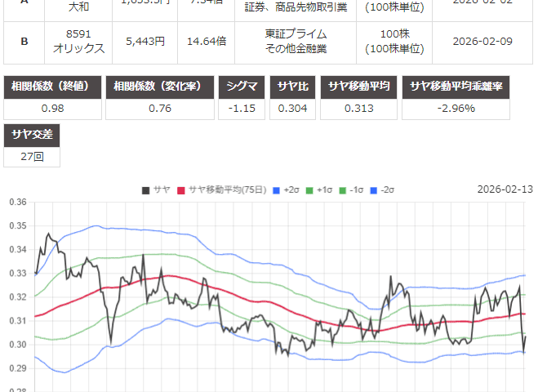538x392 pixels.
Task: Select the サヤ移動平均 header in stats table
Action: [360, 87]
